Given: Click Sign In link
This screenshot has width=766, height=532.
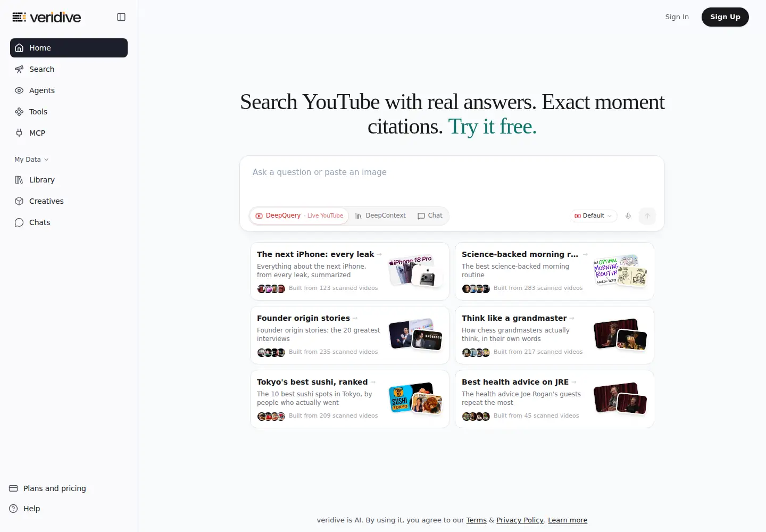Looking at the screenshot, I should [677, 17].
